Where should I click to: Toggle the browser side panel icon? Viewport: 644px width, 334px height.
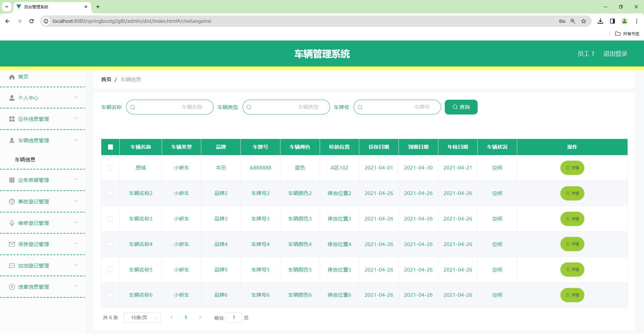[x=612, y=21]
